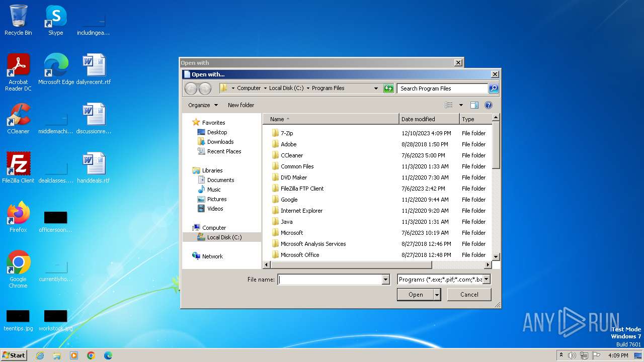Click the Open button
The image size is (644, 362).
(416, 295)
